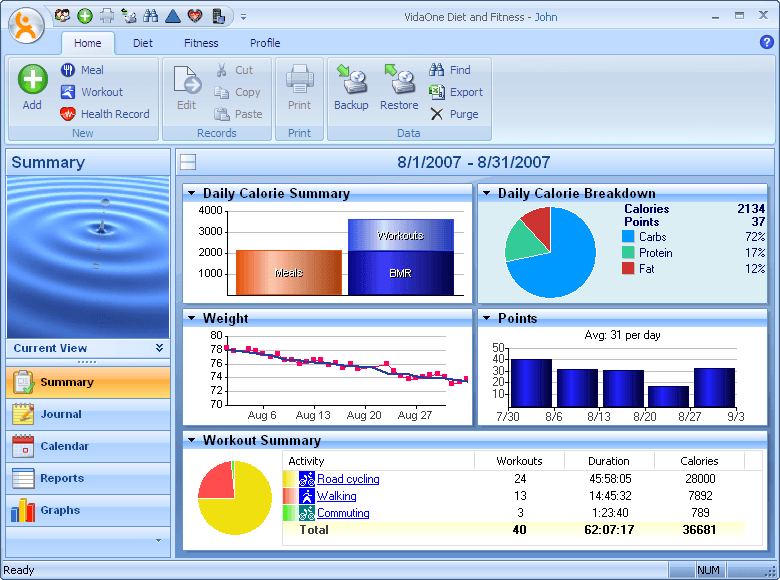
Task: Select Journal in the navigation pane
Action: pyautogui.click(x=61, y=414)
